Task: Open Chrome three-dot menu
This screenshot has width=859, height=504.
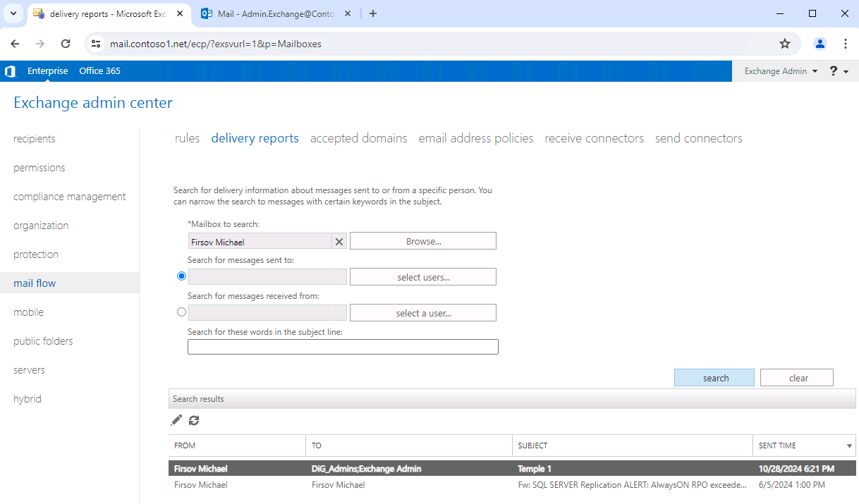Action: coord(846,44)
